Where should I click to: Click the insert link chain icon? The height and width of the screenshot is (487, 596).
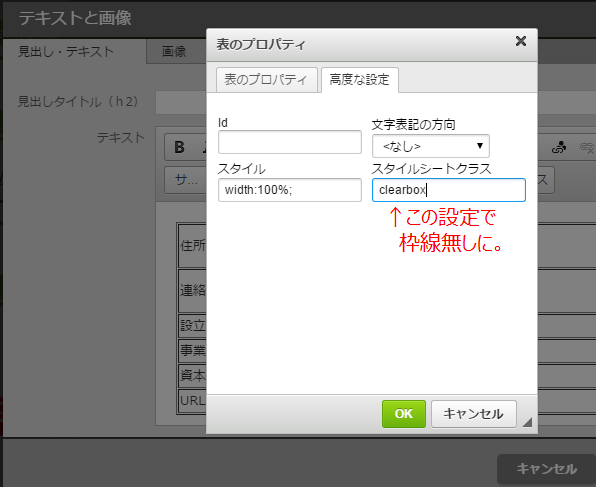pyautogui.click(x=559, y=147)
